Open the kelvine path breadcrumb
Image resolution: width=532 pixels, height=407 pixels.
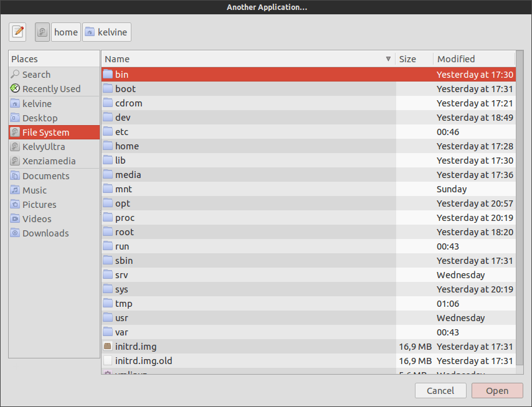pos(107,32)
